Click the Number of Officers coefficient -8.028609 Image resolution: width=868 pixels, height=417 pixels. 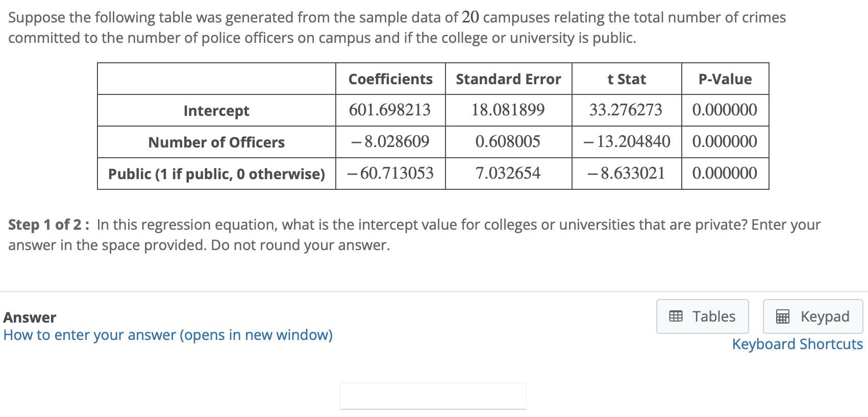(x=390, y=142)
